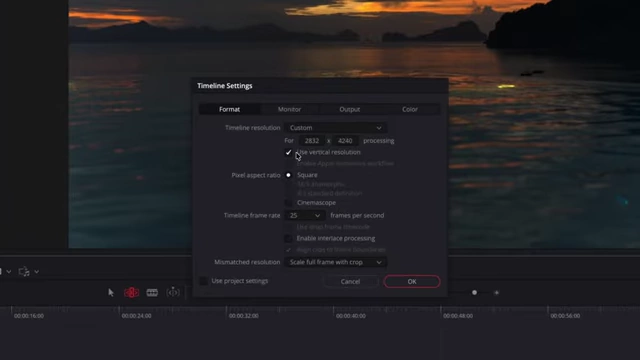
Task: Switch to the Color tab
Action: tap(410, 109)
